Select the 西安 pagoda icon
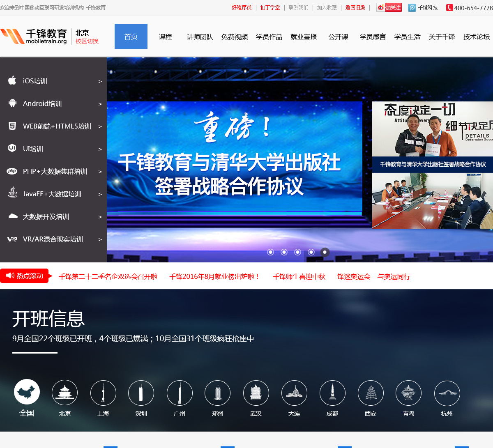The height and width of the screenshot is (448, 493). pos(371,393)
